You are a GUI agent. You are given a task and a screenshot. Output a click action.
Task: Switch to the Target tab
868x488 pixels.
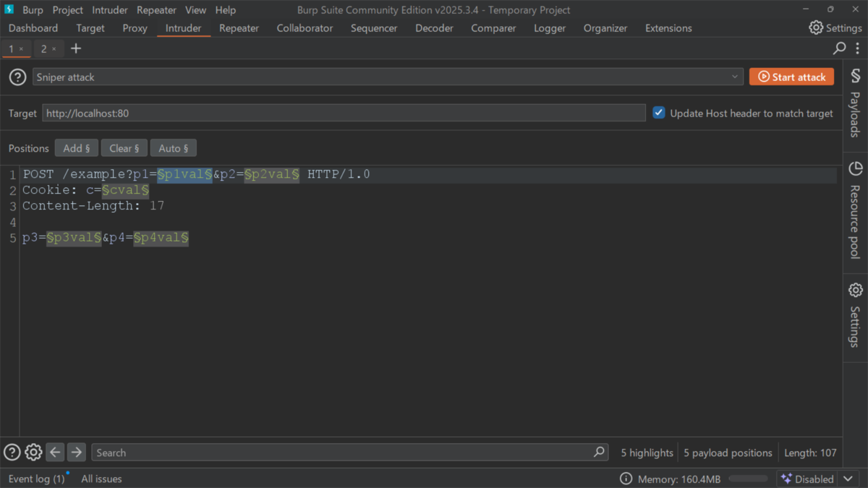click(x=90, y=28)
